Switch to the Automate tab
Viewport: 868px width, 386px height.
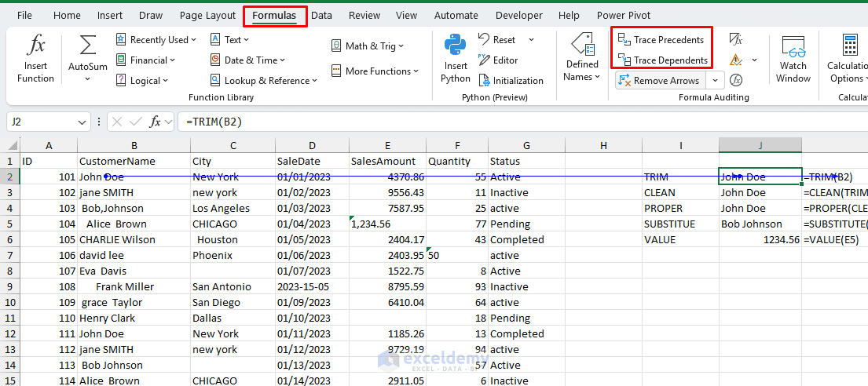pos(456,16)
